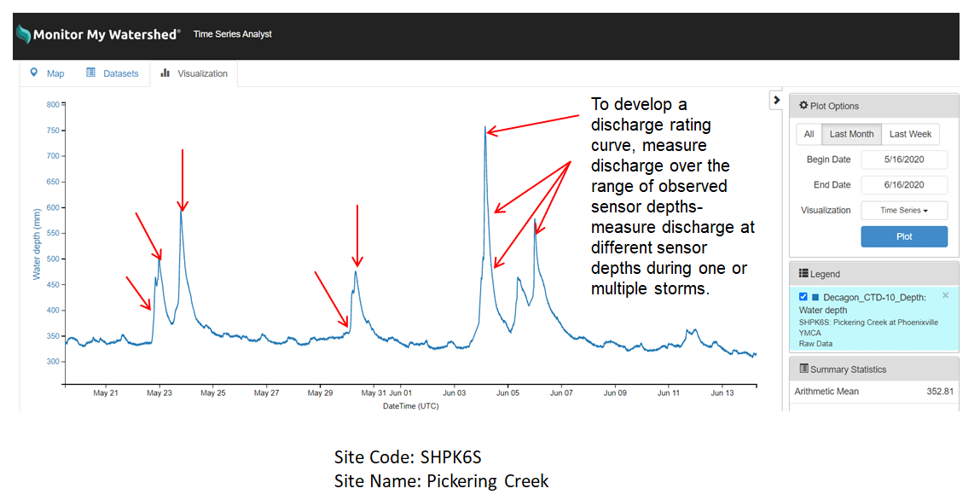Click the Monitor My Watershed logo

[98, 35]
